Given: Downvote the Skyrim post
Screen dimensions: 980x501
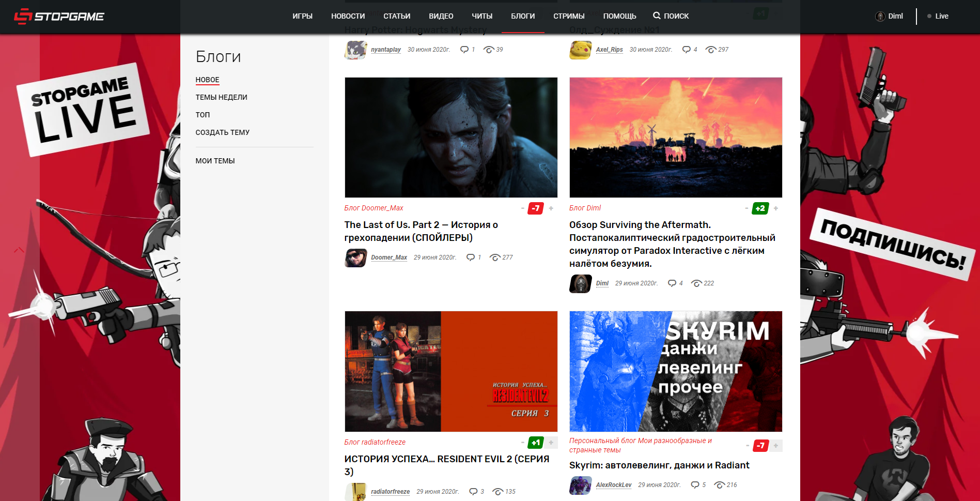Looking at the screenshot, I should click(x=748, y=446).
